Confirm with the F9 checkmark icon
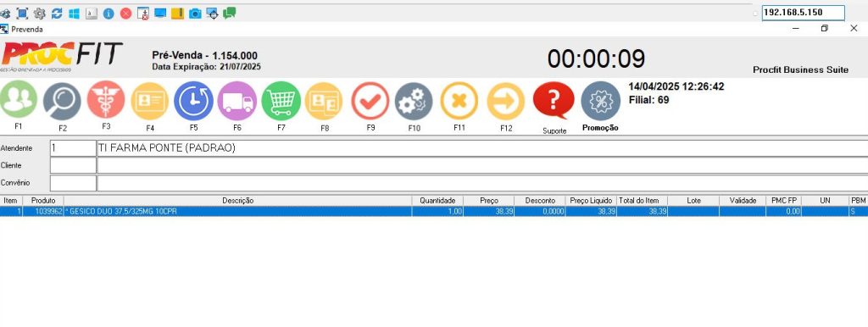The image size is (868, 327). point(370,101)
